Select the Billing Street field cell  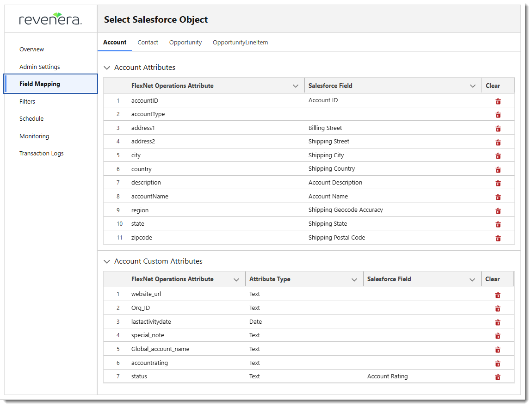click(393, 128)
